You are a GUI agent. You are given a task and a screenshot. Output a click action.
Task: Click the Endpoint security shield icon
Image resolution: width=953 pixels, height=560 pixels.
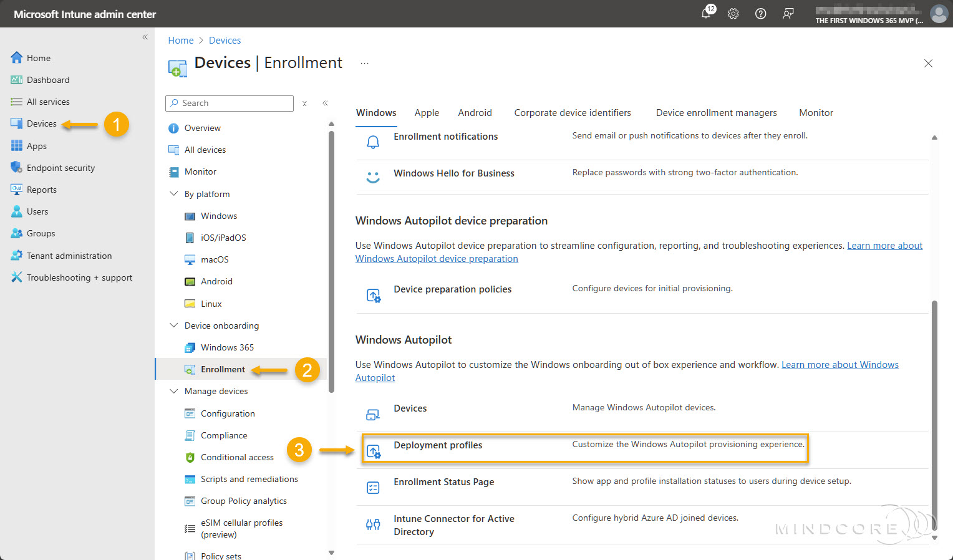16,168
